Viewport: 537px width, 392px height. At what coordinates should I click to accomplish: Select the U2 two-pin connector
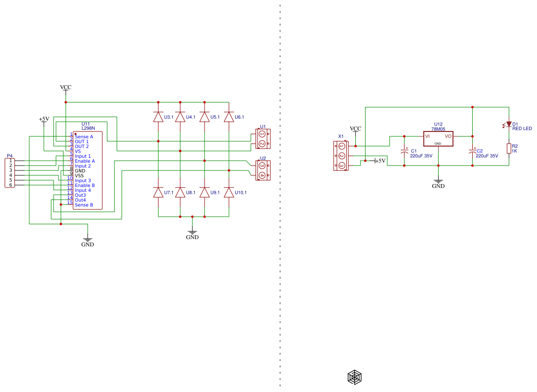click(262, 170)
